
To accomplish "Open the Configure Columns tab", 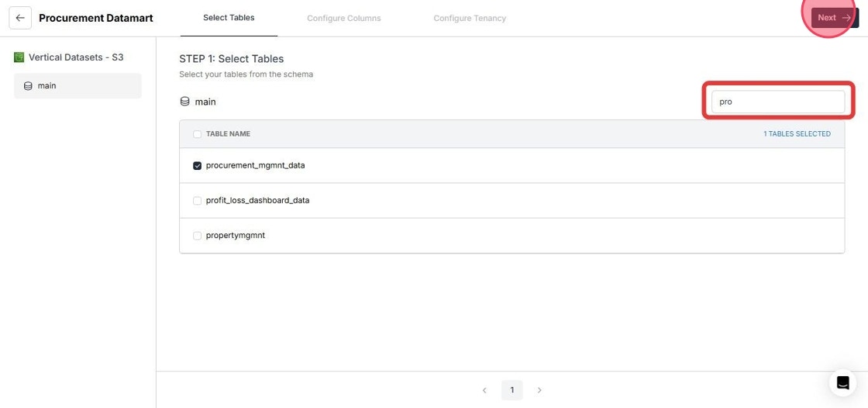I will click(344, 19).
